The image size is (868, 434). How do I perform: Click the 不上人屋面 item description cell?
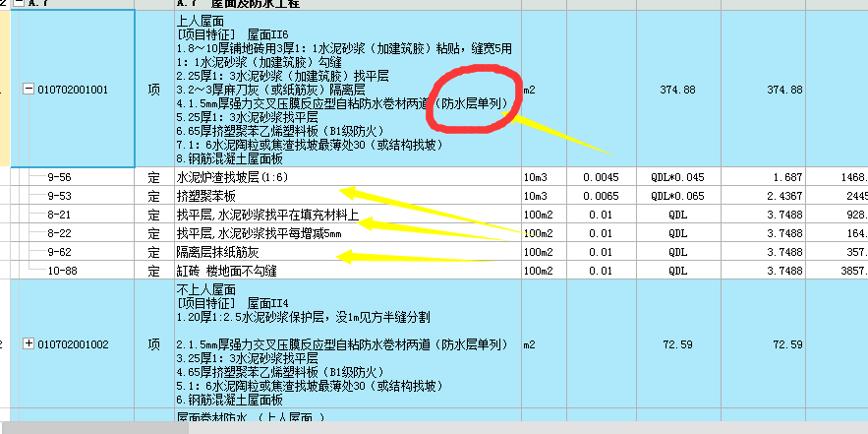pos(348,343)
